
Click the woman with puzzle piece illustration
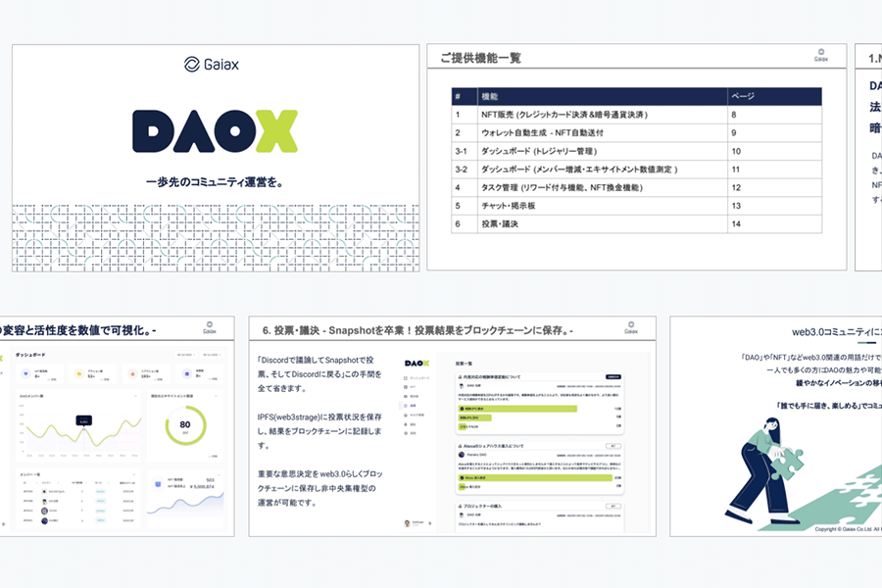pos(763,470)
